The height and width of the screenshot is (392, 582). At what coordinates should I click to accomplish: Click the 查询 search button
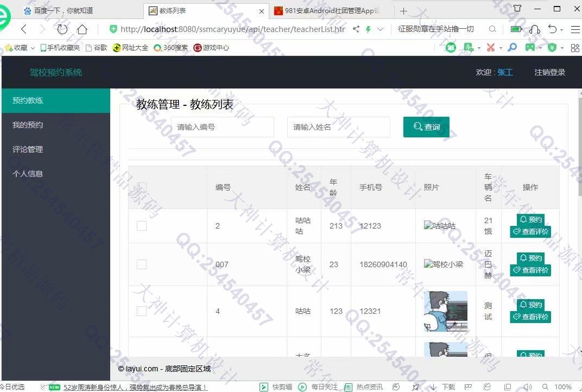click(427, 127)
